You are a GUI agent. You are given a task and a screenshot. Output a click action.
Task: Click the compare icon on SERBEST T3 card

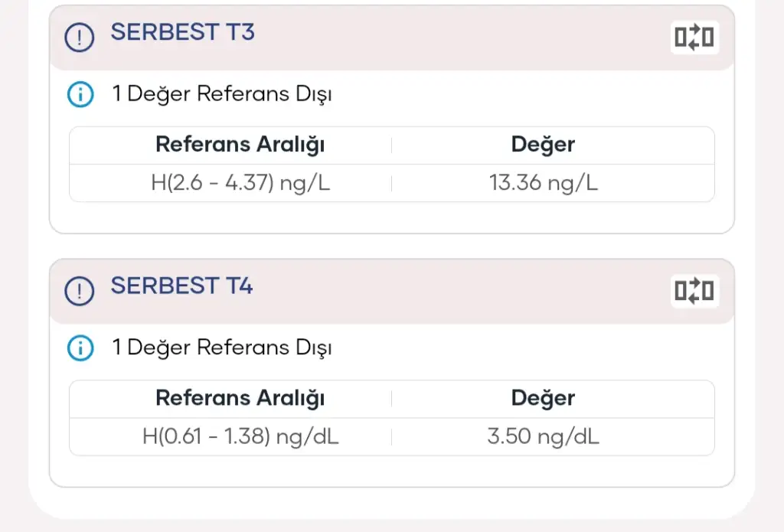coord(694,37)
